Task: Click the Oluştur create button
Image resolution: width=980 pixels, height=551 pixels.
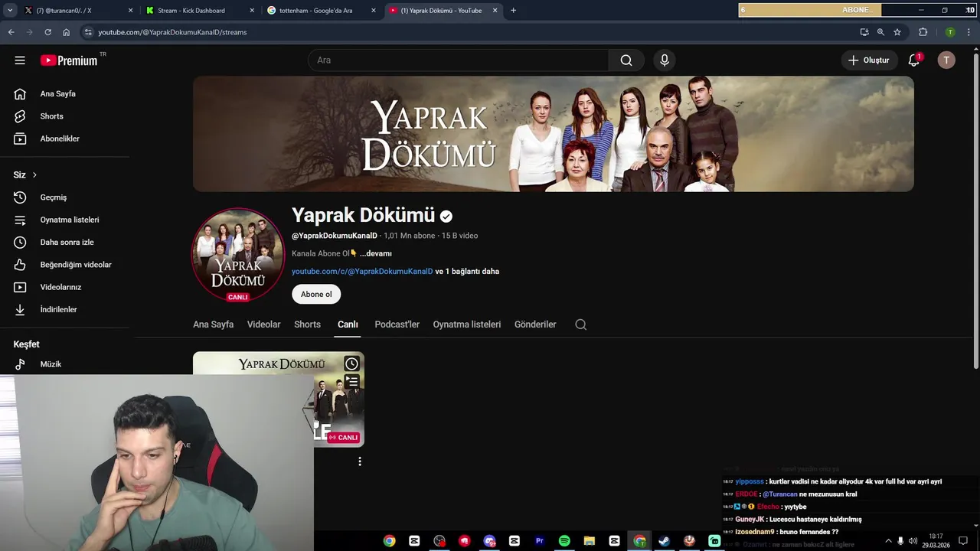Action: coord(870,60)
